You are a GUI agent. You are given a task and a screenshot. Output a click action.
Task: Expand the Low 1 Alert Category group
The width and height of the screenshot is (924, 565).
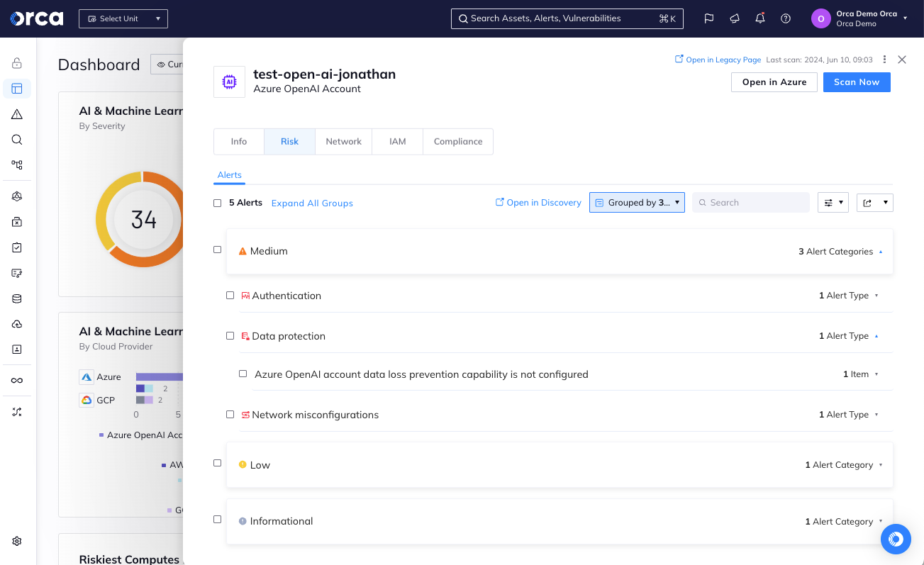tap(881, 465)
